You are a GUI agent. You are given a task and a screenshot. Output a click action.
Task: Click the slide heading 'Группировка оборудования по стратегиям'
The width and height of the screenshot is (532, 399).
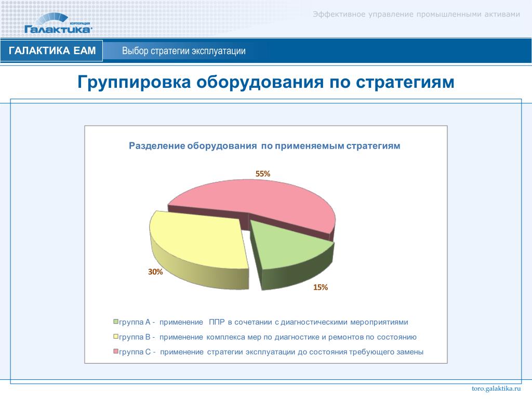[x=265, y=82]
